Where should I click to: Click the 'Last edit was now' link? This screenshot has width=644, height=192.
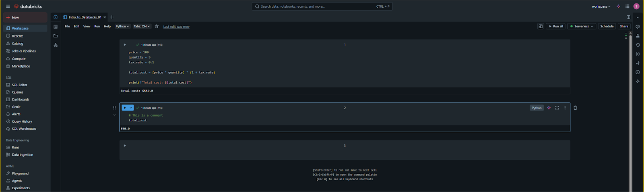[176, 27]
